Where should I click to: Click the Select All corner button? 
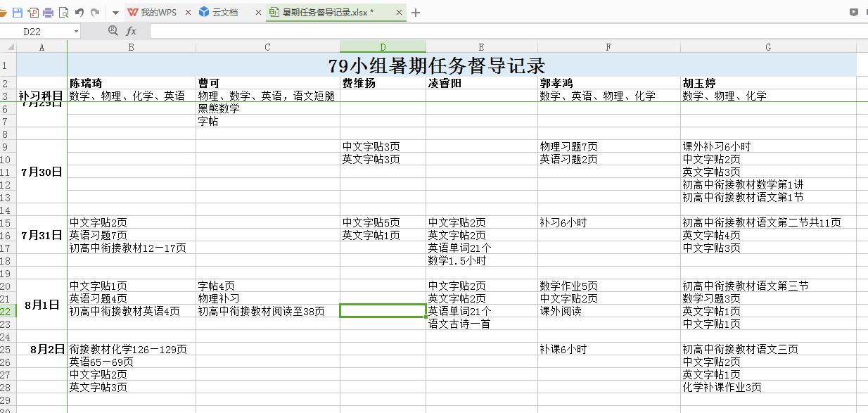tap(8, 46)
